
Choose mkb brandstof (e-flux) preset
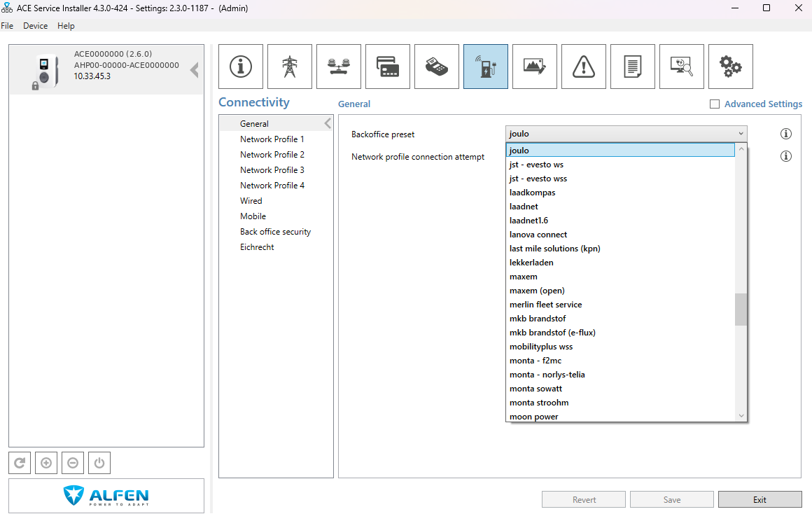[620, 332]
